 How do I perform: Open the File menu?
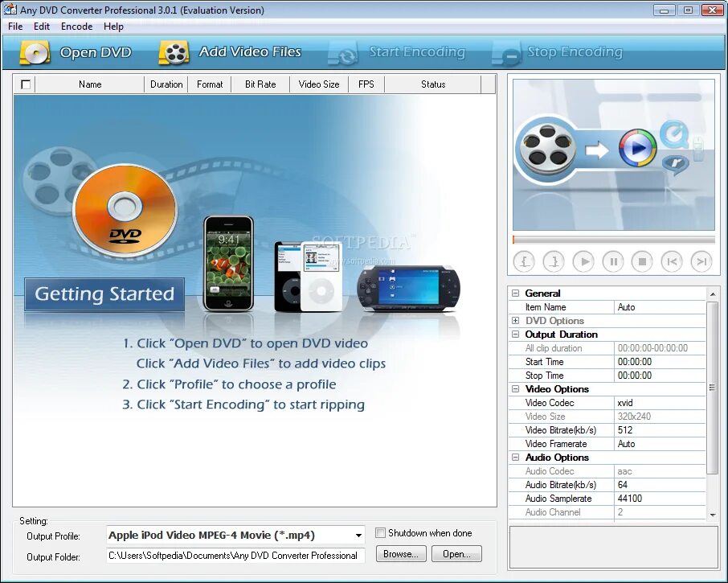(15, 27)
